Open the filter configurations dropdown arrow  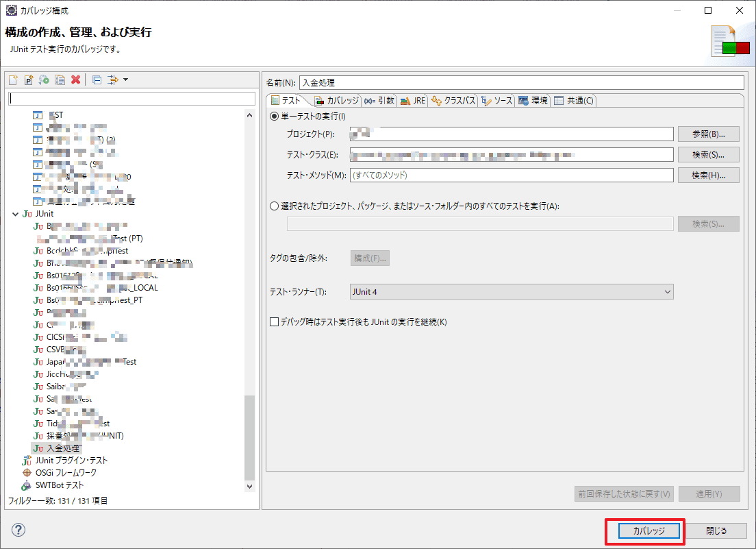(126, 80)
